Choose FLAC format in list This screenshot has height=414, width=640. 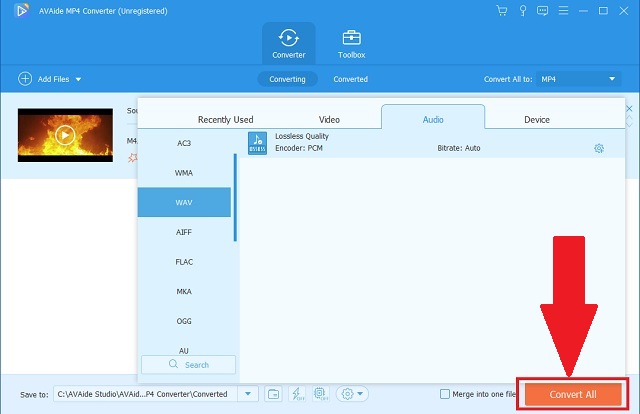tap(184, 262)
